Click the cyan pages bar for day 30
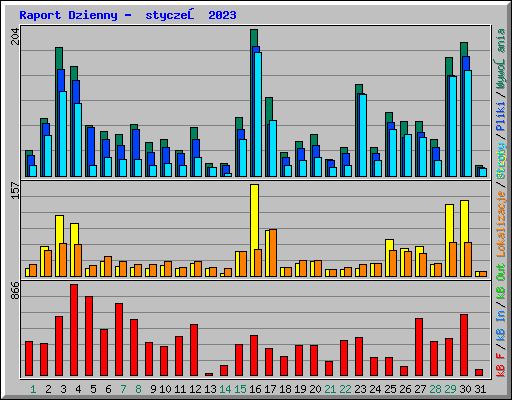Image resolution: width=512 pixels, height=400 pixels. 468,123
